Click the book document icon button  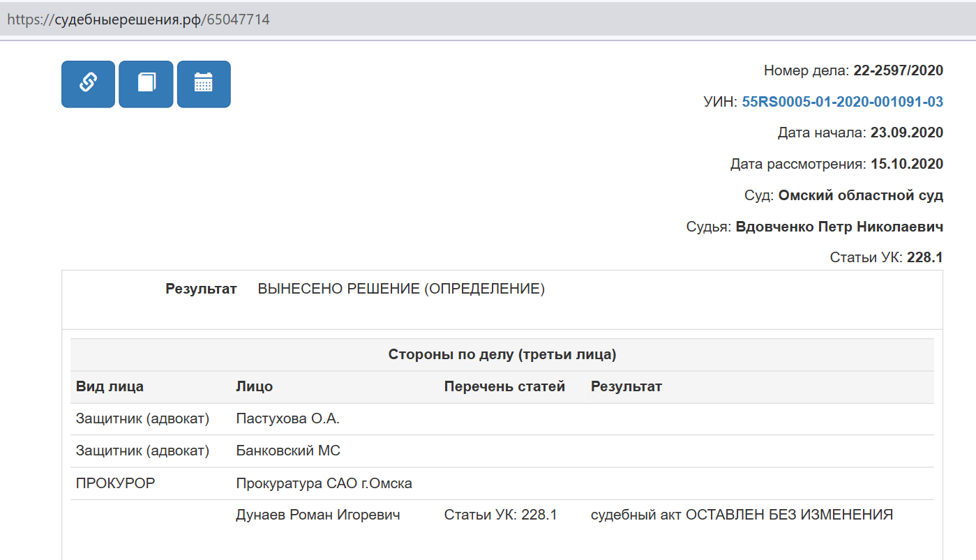pos(146,84)
